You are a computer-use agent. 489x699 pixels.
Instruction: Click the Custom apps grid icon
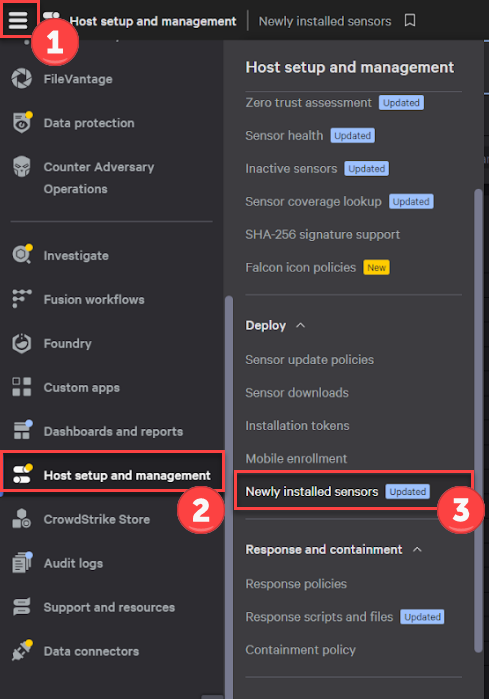click(x=21, y=387)
